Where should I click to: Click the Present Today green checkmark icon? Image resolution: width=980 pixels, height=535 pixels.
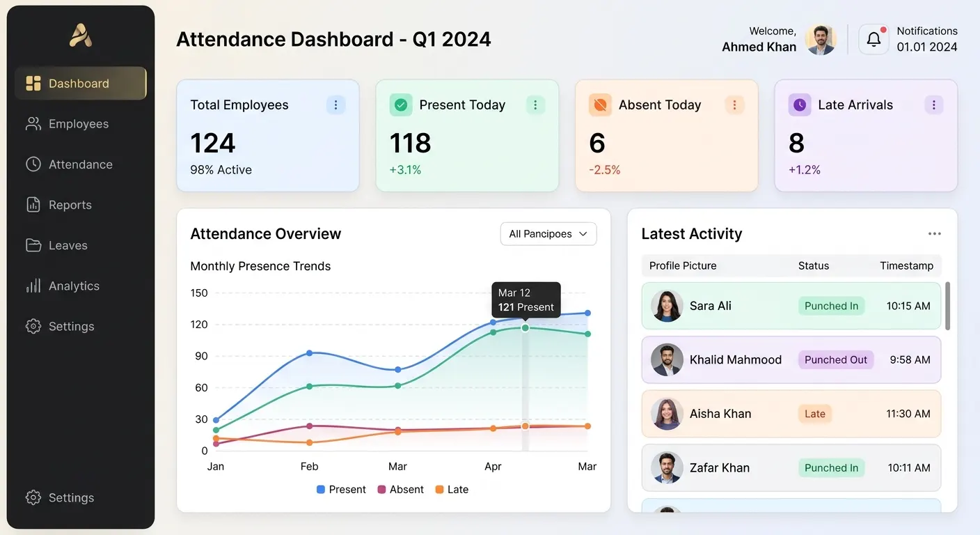point(401,105)
